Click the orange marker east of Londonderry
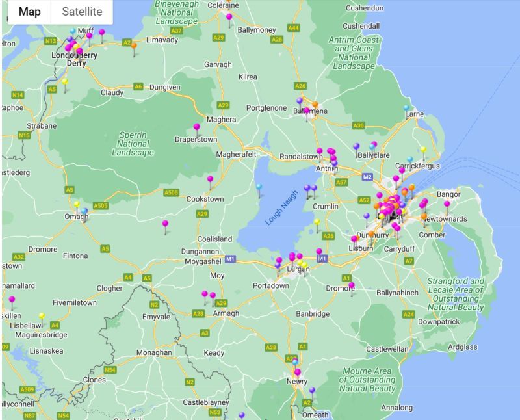This screenshot has width=520, height=420. 134,46
